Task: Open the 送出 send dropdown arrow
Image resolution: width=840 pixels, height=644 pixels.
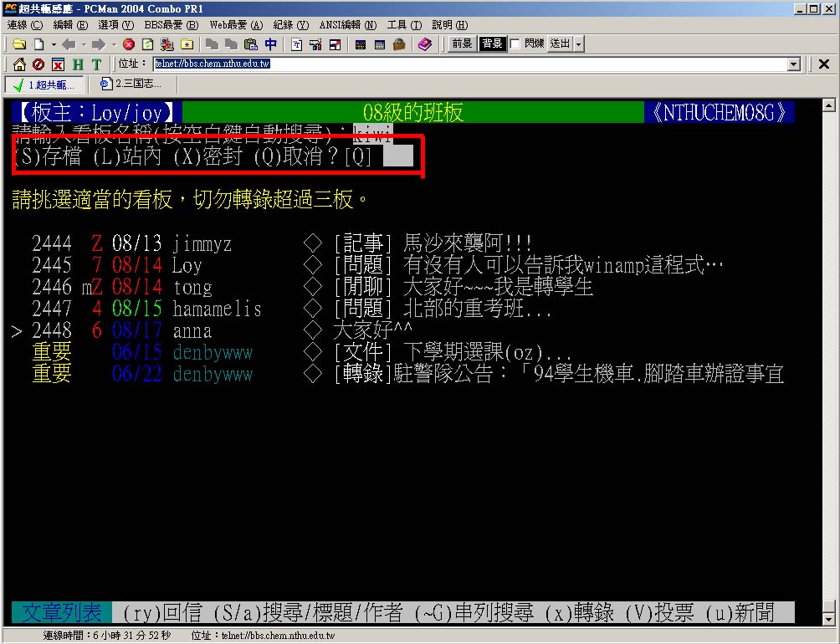Action: pyautogui.click(x=579, y=44)
